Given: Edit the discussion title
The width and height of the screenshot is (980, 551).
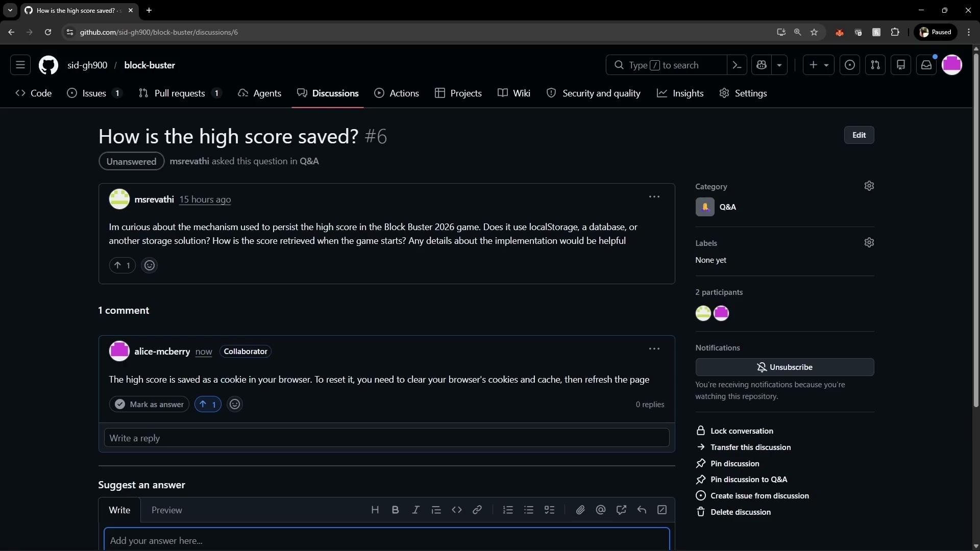Looking at the screenshot, I should [x=859, y=135].
